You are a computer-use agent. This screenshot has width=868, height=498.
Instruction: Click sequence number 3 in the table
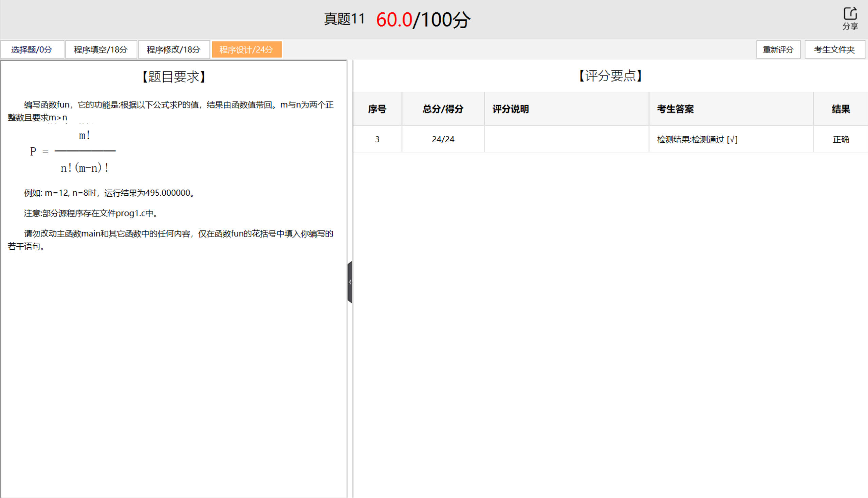(377, 139)
